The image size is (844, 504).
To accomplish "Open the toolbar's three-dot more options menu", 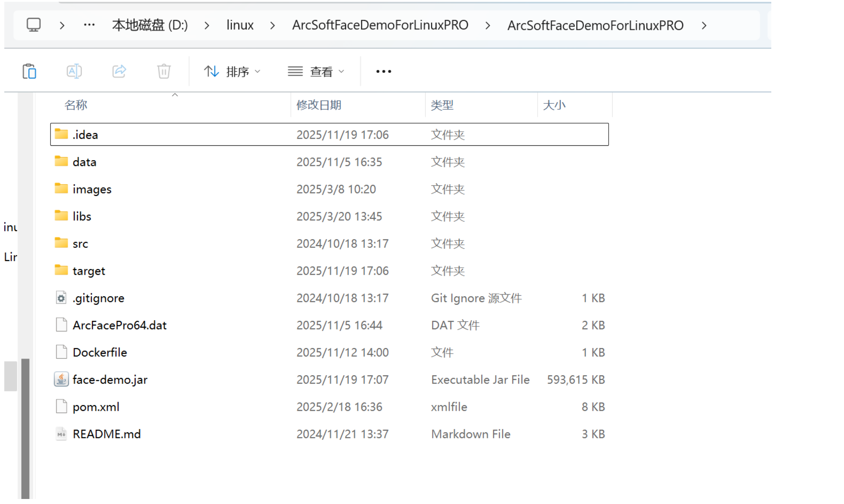I will click(x=383, y=72).
